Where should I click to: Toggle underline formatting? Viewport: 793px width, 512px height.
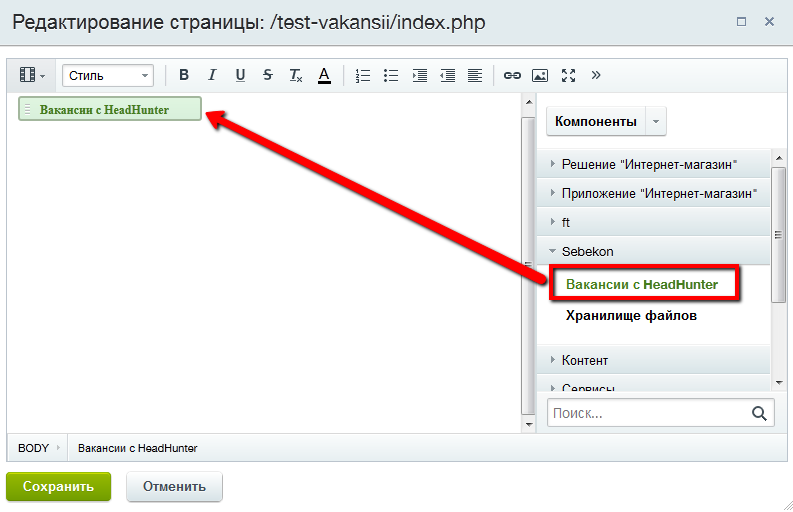tap(240, 75)
